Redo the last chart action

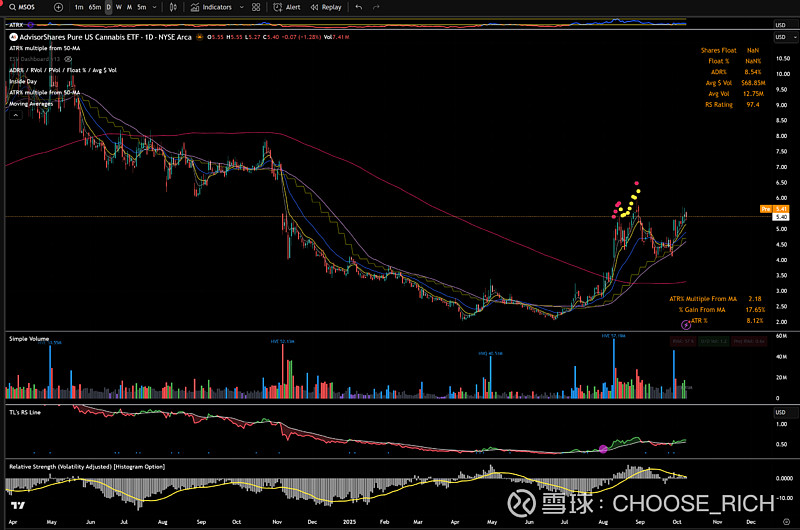376,7
